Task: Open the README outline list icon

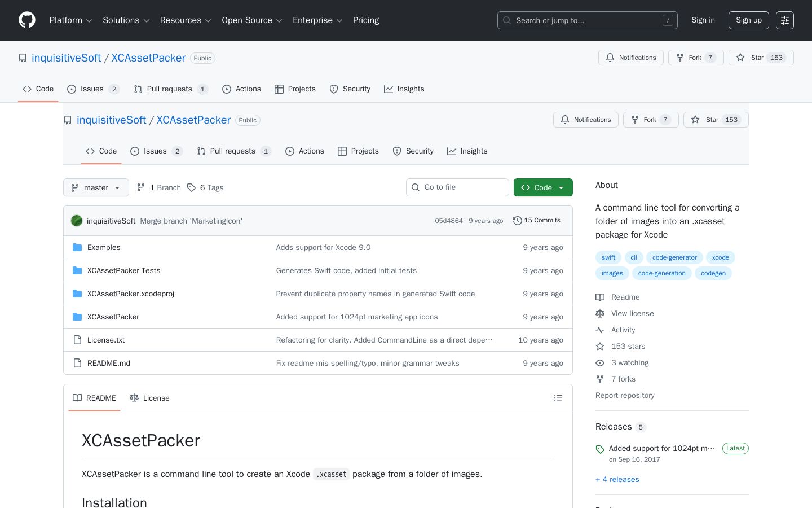Action: coord(558,398)
